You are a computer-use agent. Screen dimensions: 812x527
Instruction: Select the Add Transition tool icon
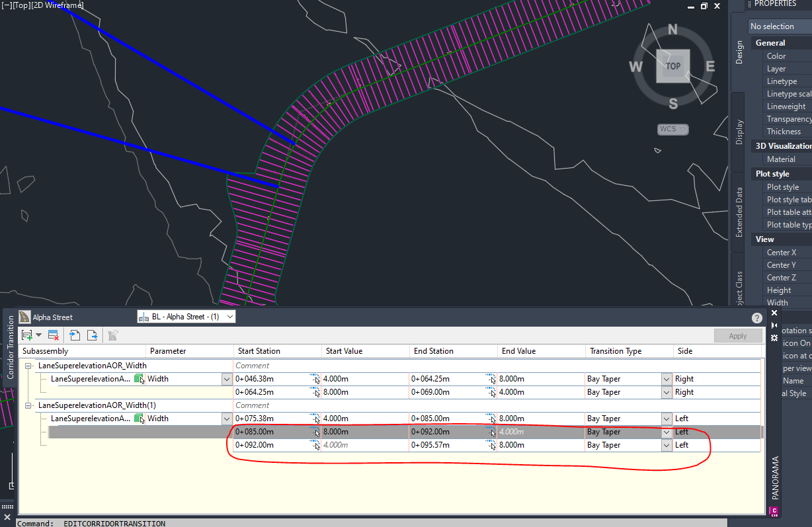click(26, 334)
